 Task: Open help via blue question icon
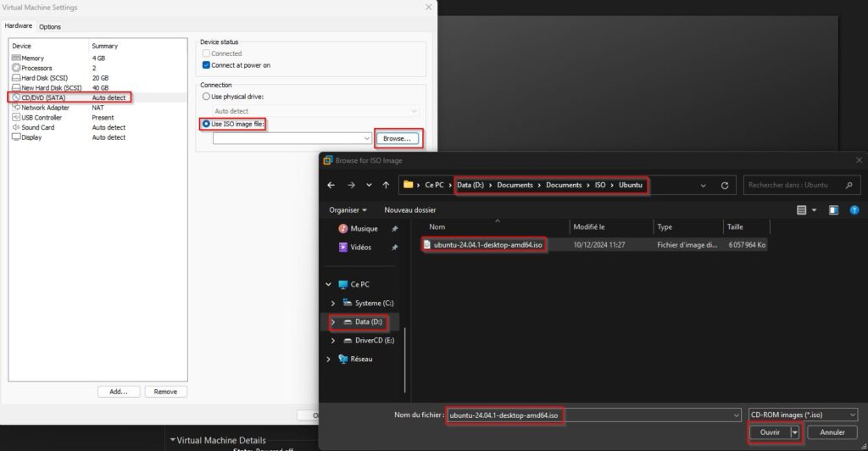pos(854,210)
